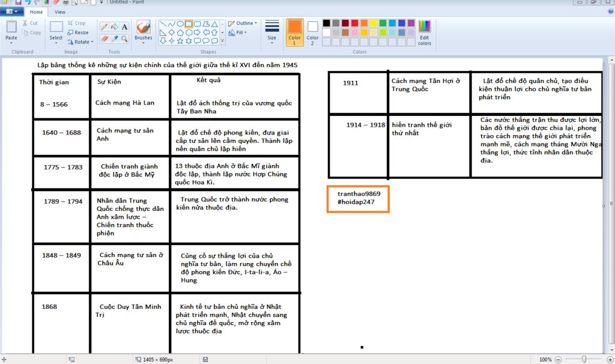Select the Eraser tool
The height and width of the screenshot is (364, 615).
pos(105,38)
